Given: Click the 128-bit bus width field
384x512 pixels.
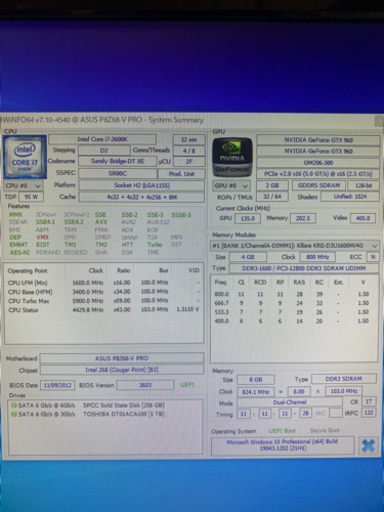Looking at the screenshot, I should click(363, 185).
